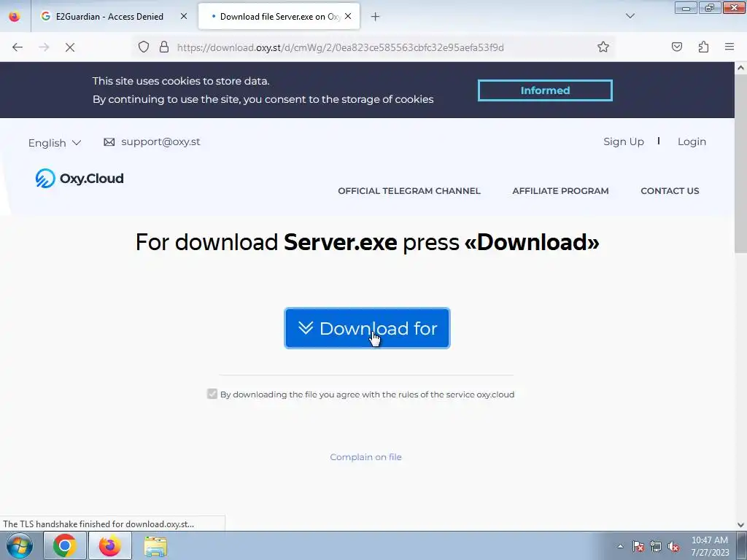Image resolution: width=747 pixels, height=560 pixels.
Task: Open File Explorer from the taskbar
Action: point(155,545)
